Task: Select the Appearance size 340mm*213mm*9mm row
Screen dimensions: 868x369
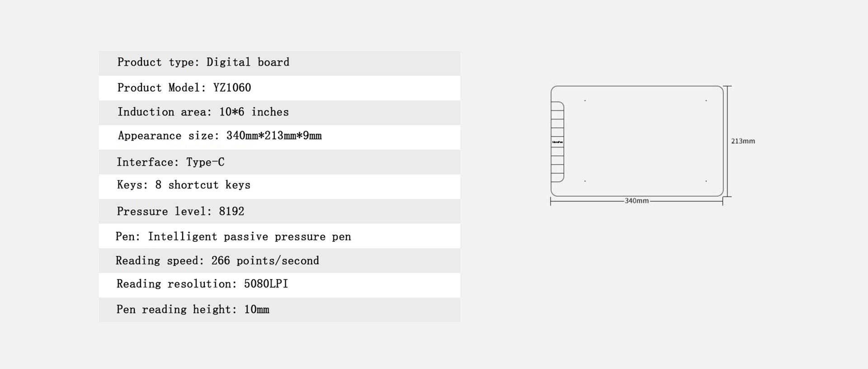Action: click(279, 137)
